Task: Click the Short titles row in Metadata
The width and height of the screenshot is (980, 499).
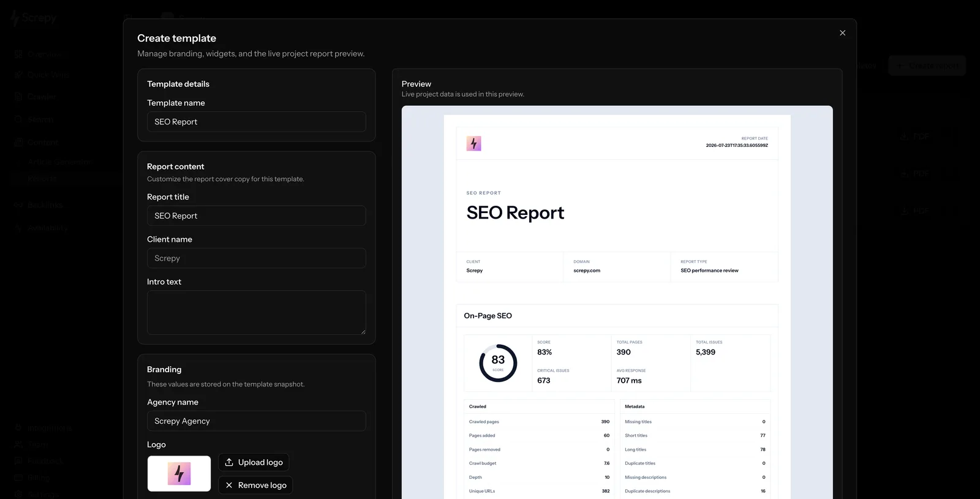Action: tap(695, 435)
